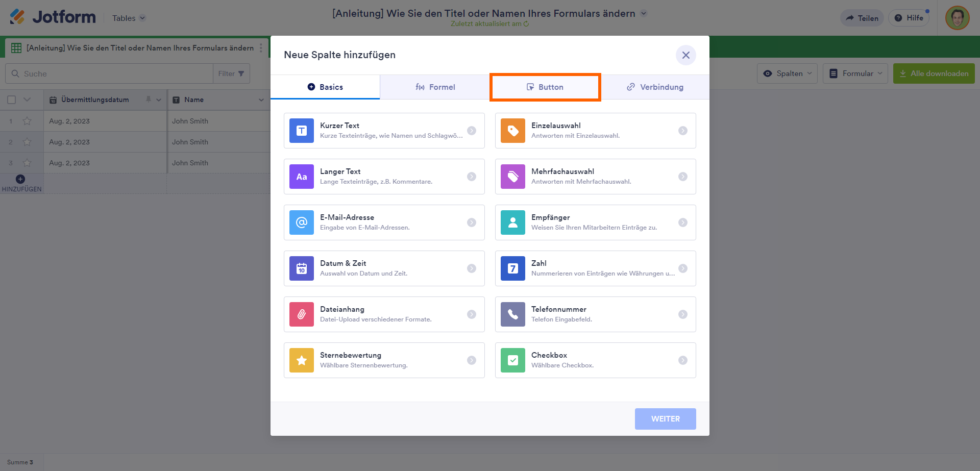Screen dimensions: 980x471
Task: Select the Datum & Zeit calendar icon
Action: (x=302, y=268)
